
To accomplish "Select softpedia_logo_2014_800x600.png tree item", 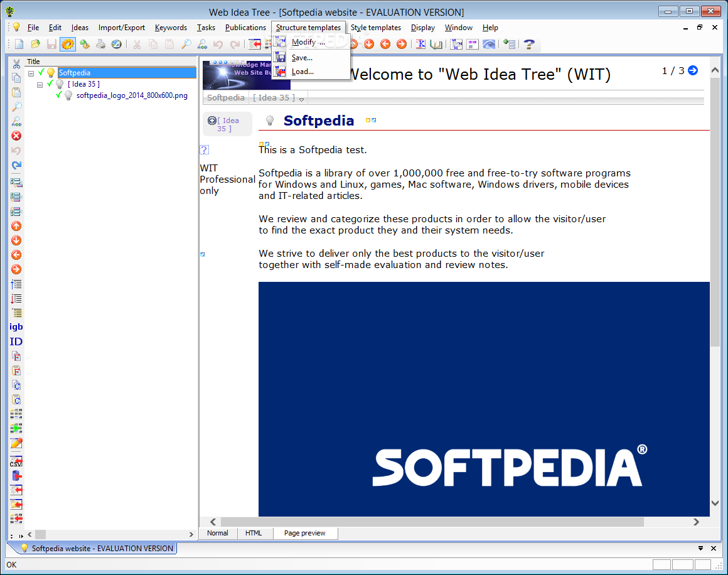I will point(132,95).
